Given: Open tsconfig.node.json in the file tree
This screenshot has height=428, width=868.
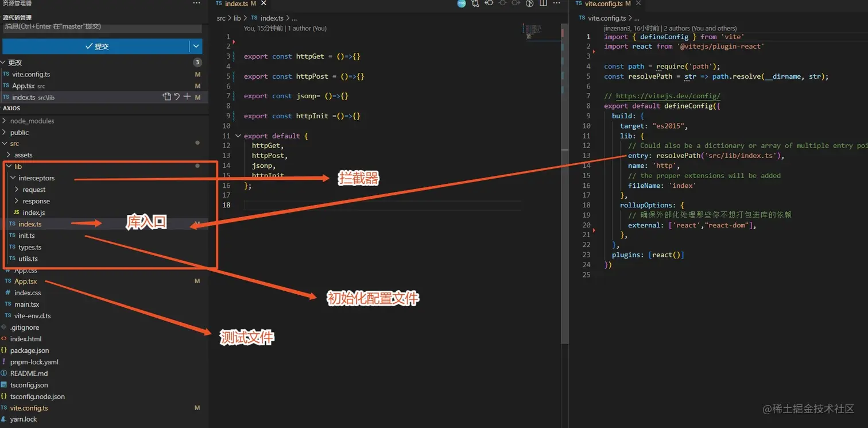Looking at the screenshot, I should [x=37, y=396].
